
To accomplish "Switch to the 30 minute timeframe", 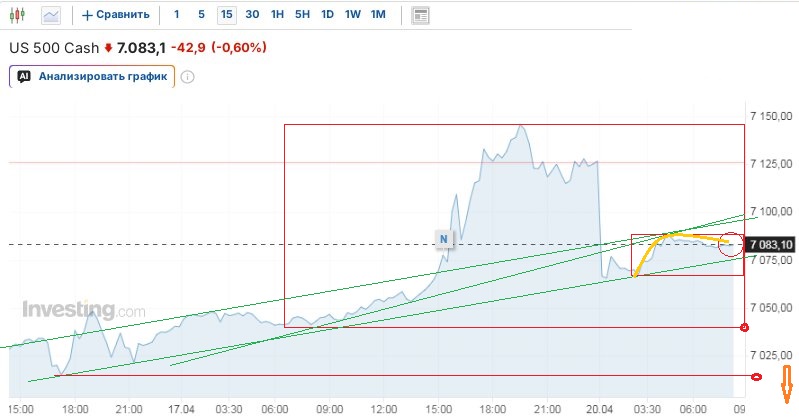I will pyautogui.click(x=252, y=15).
